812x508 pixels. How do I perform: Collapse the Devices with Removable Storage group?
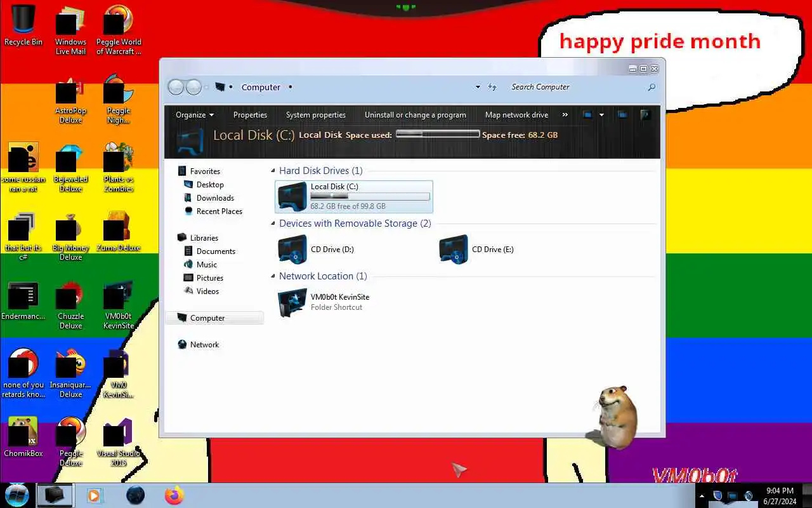[x=273, y=224]
